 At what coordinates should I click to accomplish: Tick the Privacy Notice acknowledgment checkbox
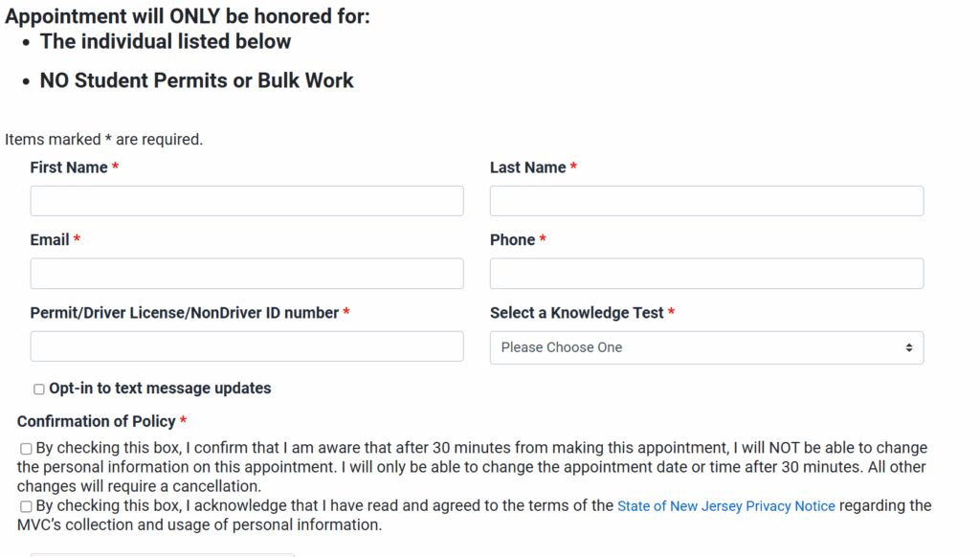click(26, 506)
